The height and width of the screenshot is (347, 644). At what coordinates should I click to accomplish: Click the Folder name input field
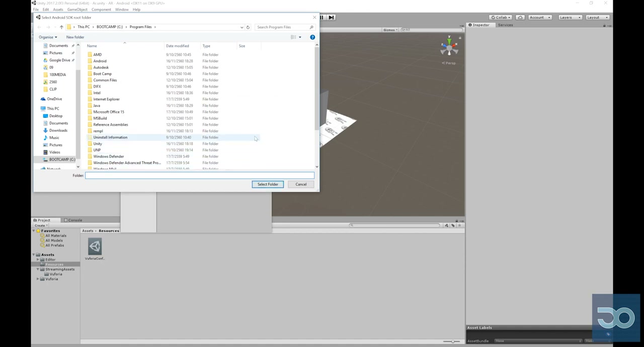(200, 176)
